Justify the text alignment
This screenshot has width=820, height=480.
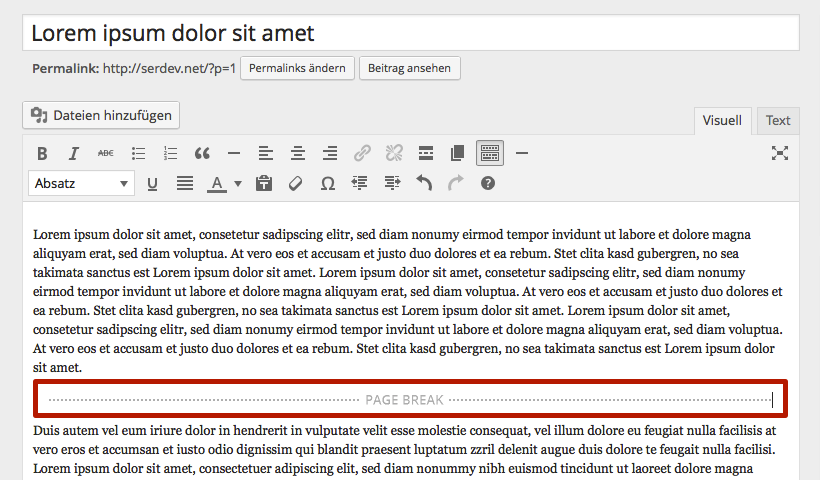[x=185, y=184]
